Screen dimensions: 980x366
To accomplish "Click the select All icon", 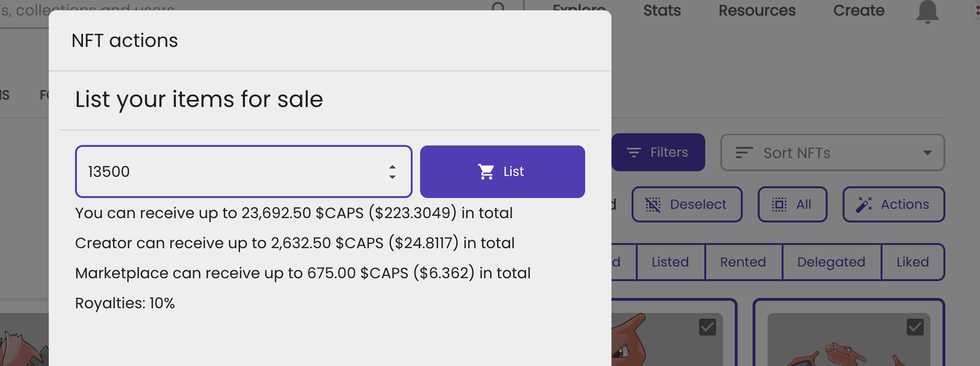I will pyautogui.click(x=779, y=205).
